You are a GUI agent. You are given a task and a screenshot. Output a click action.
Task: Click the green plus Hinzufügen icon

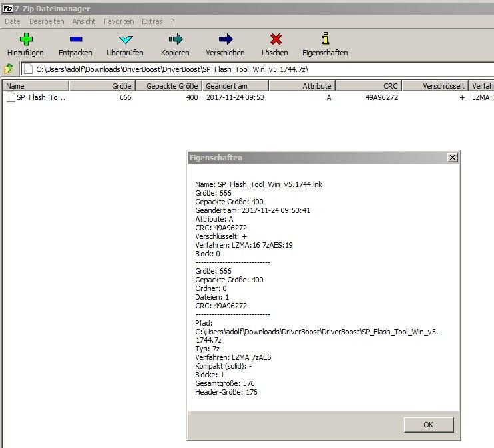coord(26,39)
